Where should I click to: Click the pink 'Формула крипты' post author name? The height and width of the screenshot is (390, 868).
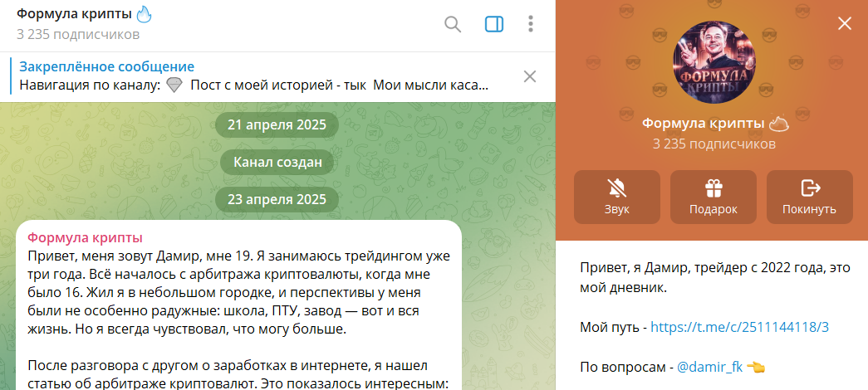tap(86, 238)
